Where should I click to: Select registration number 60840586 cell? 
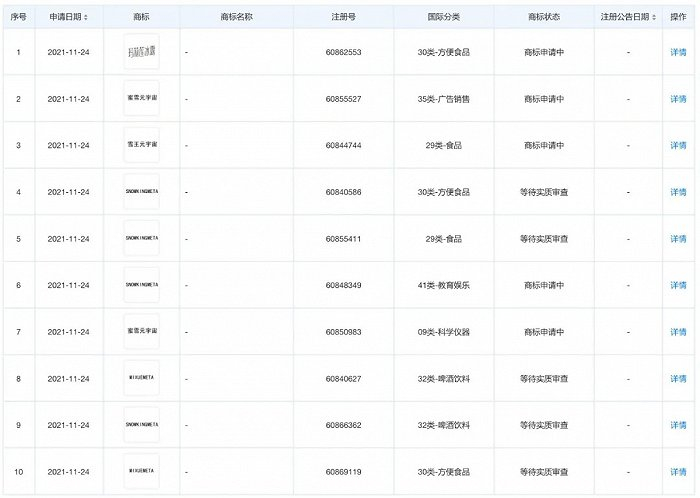click(343, 192)
